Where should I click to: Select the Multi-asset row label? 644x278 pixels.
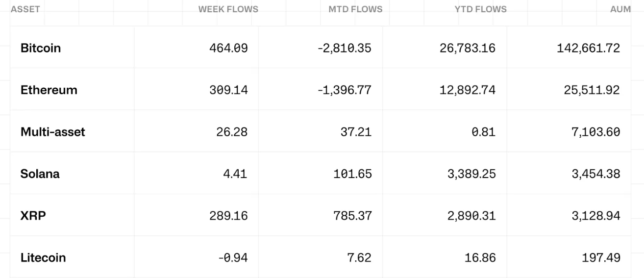53,132
